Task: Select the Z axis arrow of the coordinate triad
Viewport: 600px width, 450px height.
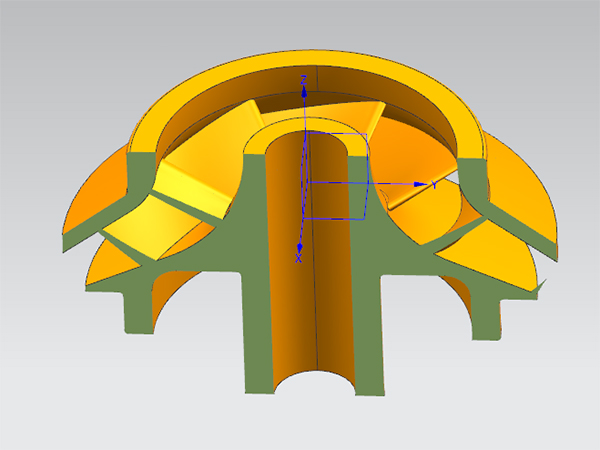Action: (304, 91)
